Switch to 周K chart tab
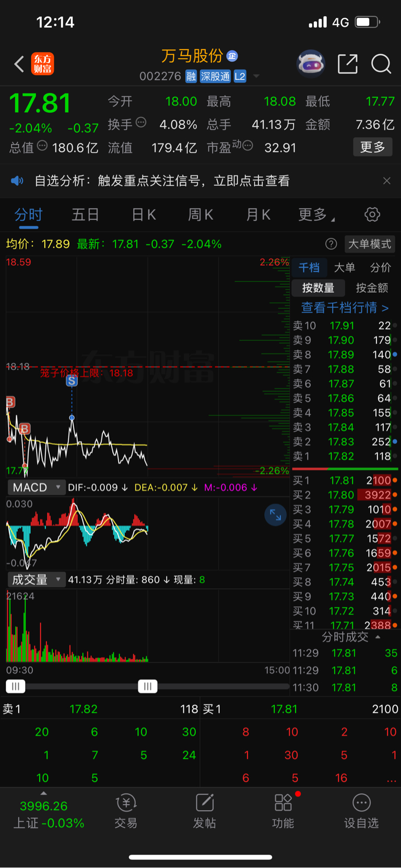 coord(200,215)
